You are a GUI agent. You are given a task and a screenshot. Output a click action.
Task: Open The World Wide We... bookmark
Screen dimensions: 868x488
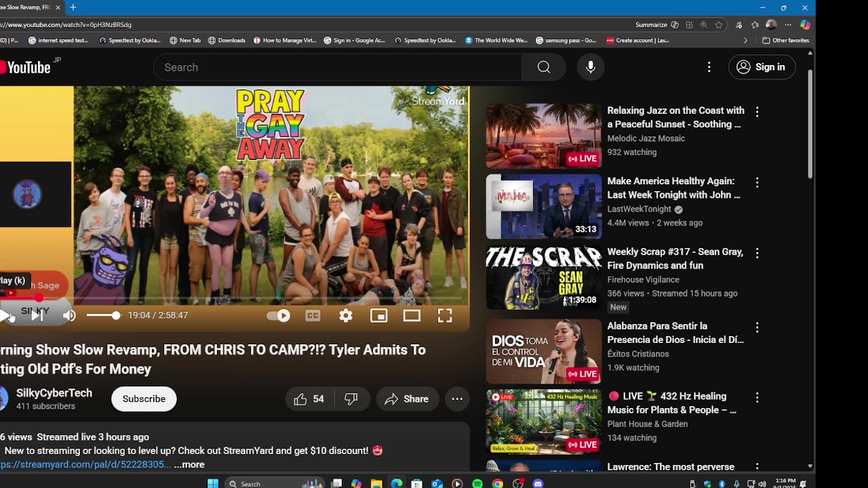click(x=496, y=41)
